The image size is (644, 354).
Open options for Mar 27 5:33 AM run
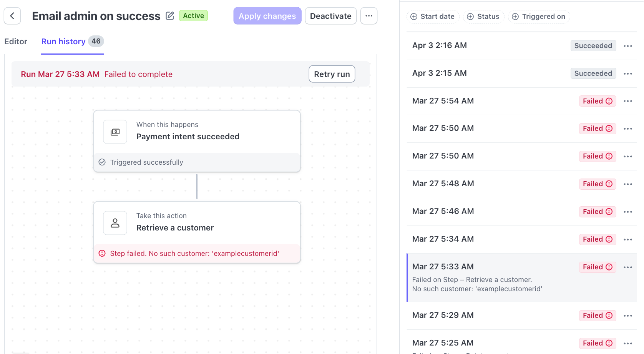point(627,267)
